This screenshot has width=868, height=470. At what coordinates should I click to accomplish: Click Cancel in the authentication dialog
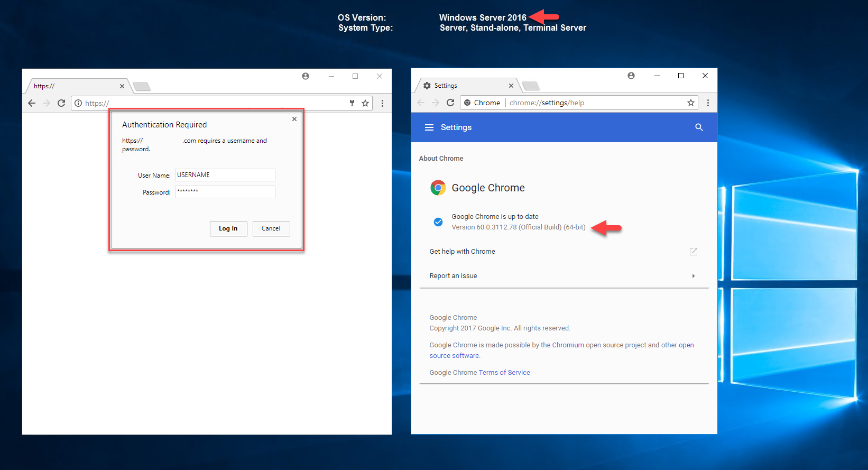[271, 228]
